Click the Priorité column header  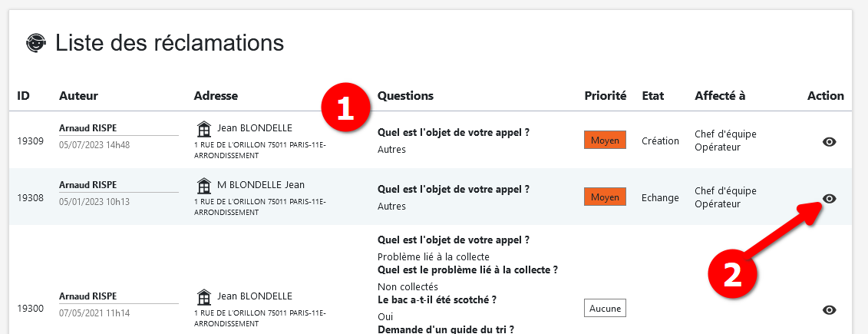click(606, 96)
